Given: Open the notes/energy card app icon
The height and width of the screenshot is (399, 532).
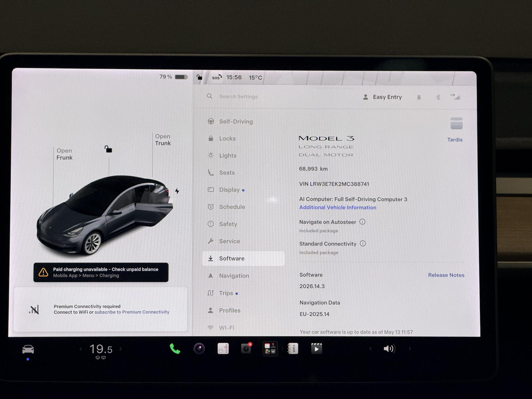Looking at the screenshot, I should (x=223, y=349).
